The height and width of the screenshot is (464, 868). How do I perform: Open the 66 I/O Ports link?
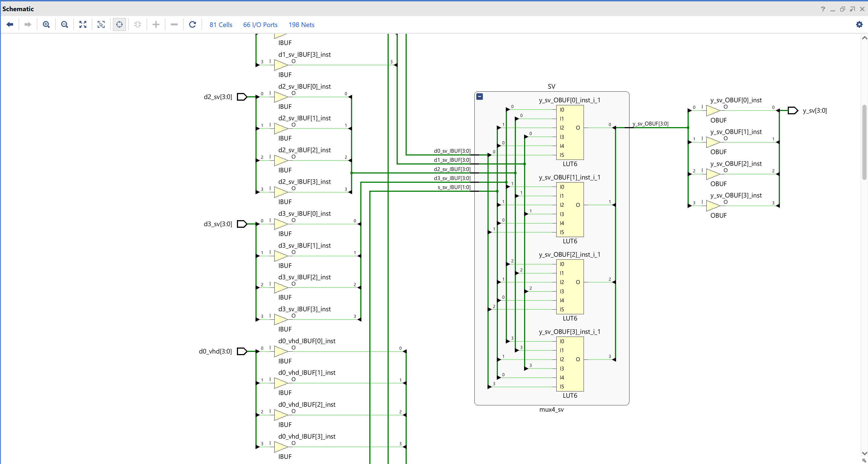coord(260,25)
